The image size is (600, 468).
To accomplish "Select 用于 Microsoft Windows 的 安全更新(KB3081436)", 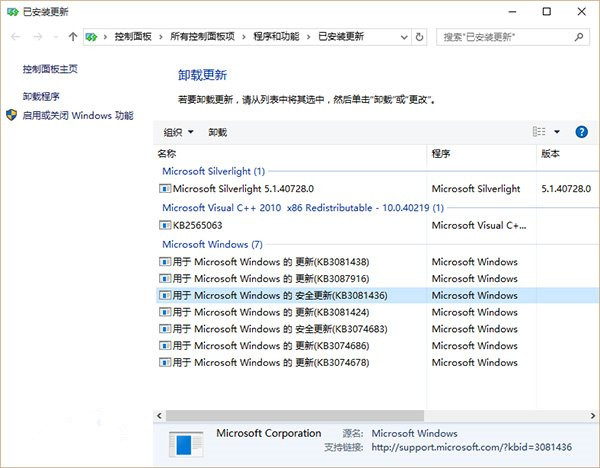I will point(280,295).
